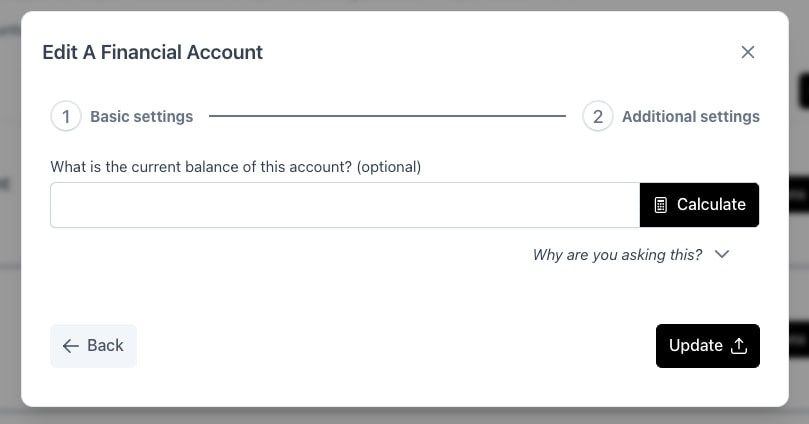Switch to the Basic settings step
This screenshot has height=424, width=809.
[141, 117]
